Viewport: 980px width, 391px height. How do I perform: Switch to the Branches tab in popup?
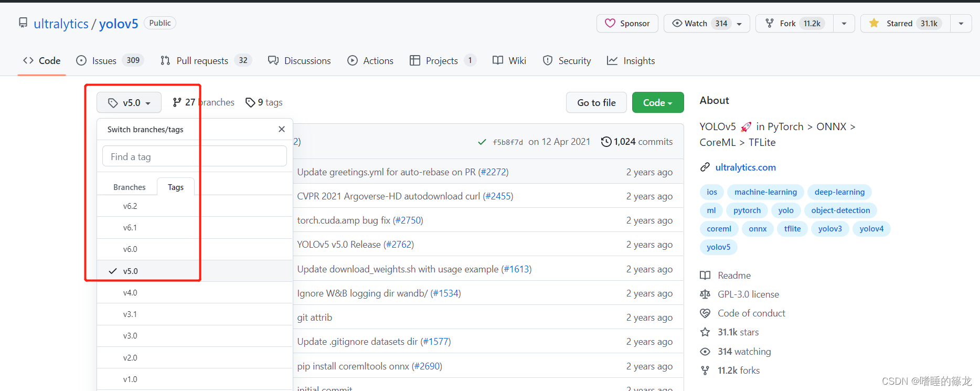point(130,187)
